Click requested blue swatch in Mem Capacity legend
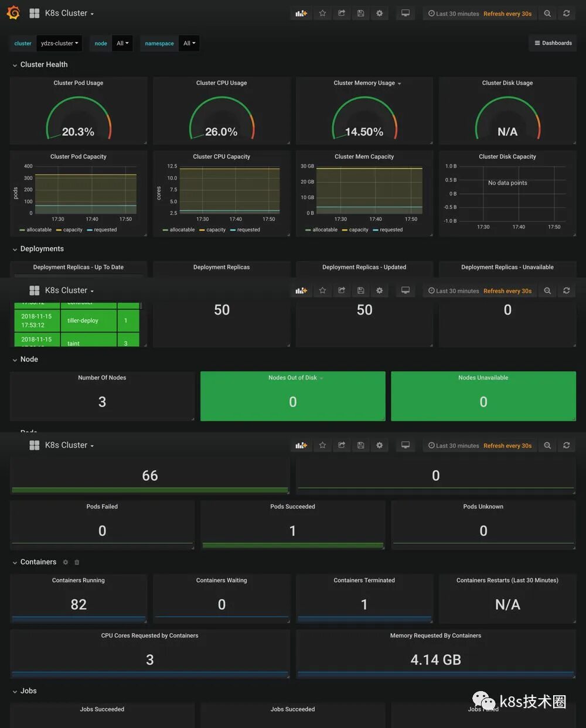This screenshot has width=586, height=728. point(376,230)
